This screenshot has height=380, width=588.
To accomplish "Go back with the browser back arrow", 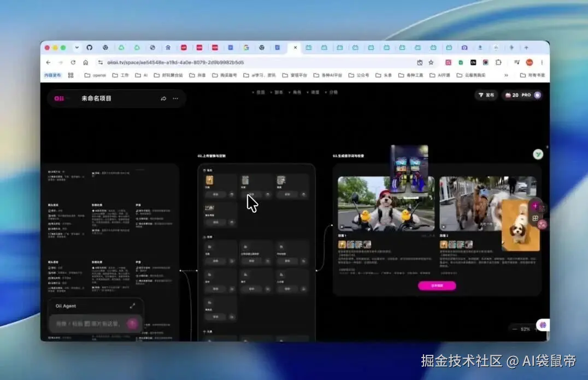I will [x=49, y=62].
